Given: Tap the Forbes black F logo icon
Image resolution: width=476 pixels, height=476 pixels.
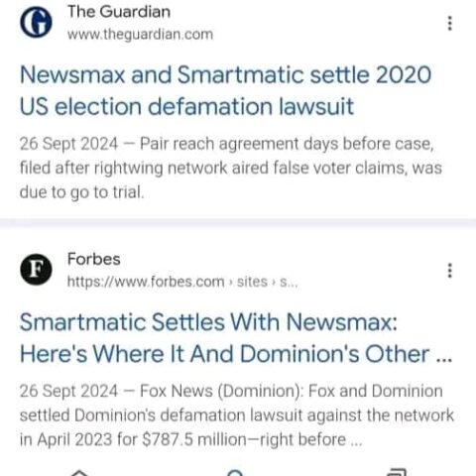Looking at the screenshot, I should (x=36, y=270).
